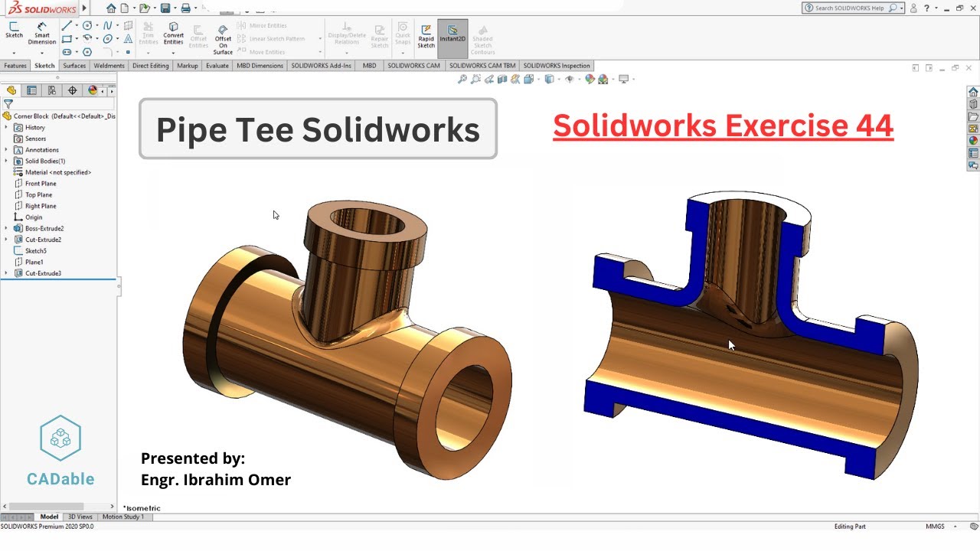Select Right Plane
The height and width of the screenshot is (551, 980).
tap(40, 206)
